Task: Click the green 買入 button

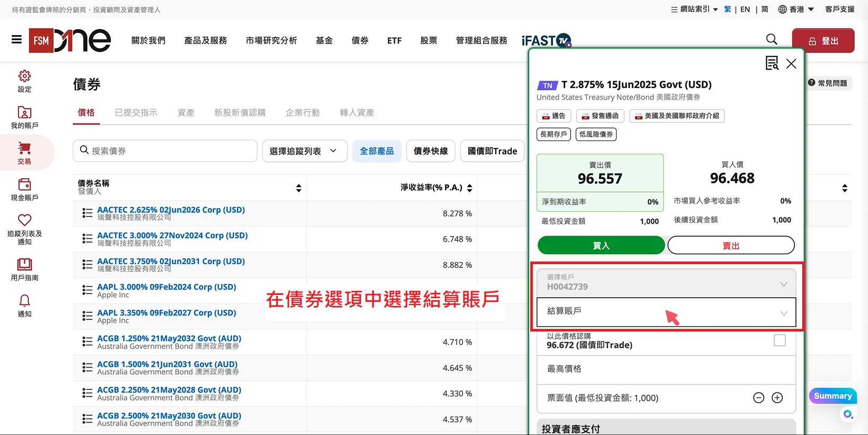Action: [x=601, y=246]
